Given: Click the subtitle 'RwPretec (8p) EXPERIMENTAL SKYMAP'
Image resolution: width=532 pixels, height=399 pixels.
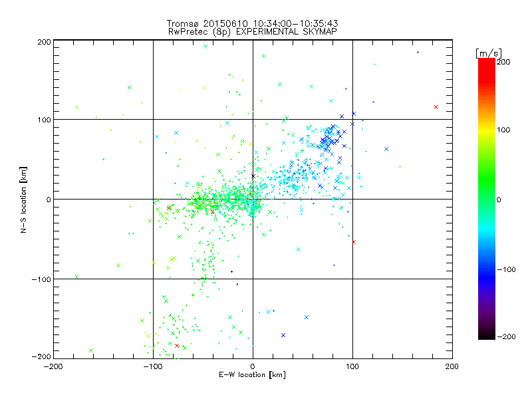Looking at the screenshot, I should point(253,32).
